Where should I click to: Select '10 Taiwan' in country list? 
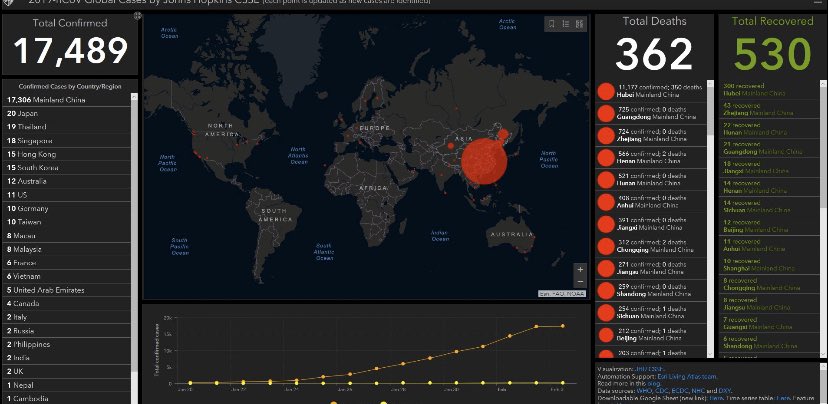tap(67, 222)
